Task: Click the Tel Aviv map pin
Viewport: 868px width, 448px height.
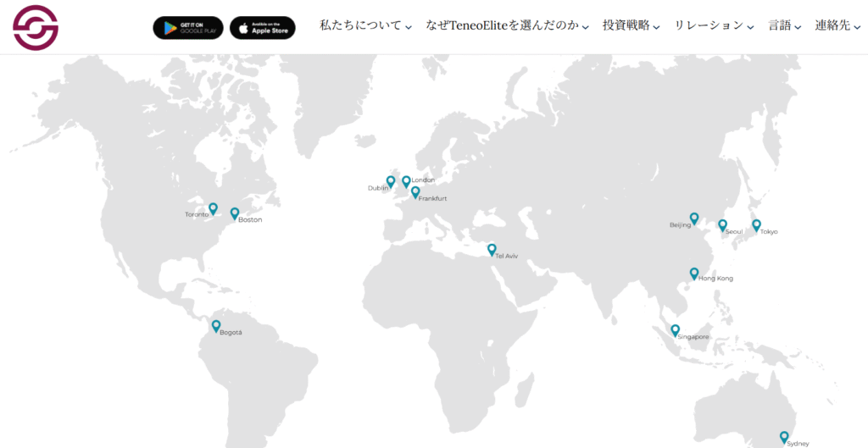Action: [492, 250]
